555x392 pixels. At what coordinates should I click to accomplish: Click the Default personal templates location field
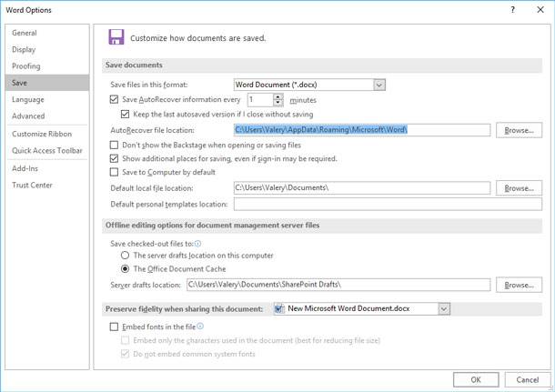[388, 204]
